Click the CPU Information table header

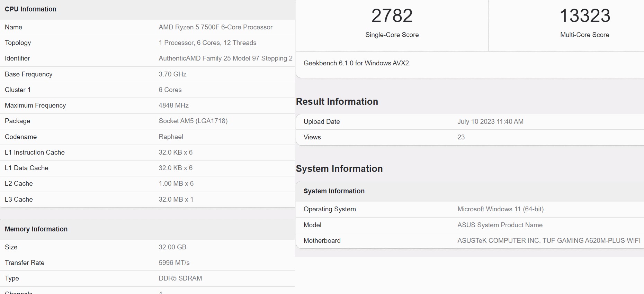(30, 9)
